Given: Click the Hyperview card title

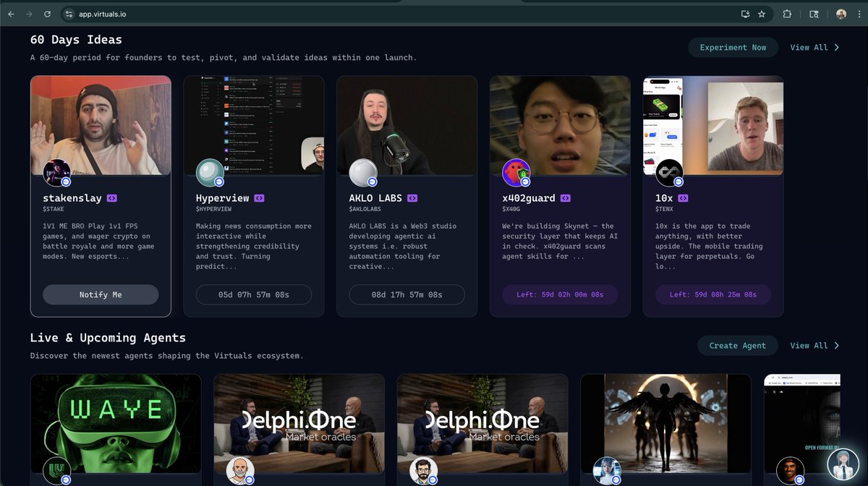Looking at the screenshot, I should click(223, 198).
